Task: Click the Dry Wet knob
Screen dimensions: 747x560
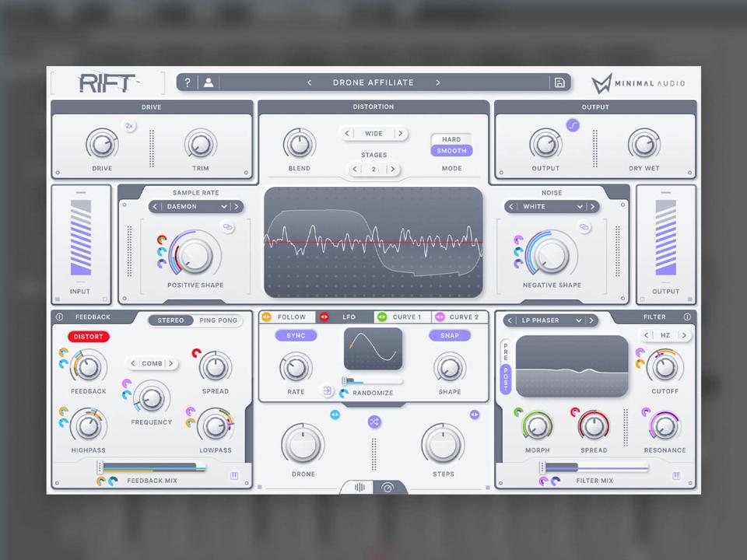Action: 644,144
